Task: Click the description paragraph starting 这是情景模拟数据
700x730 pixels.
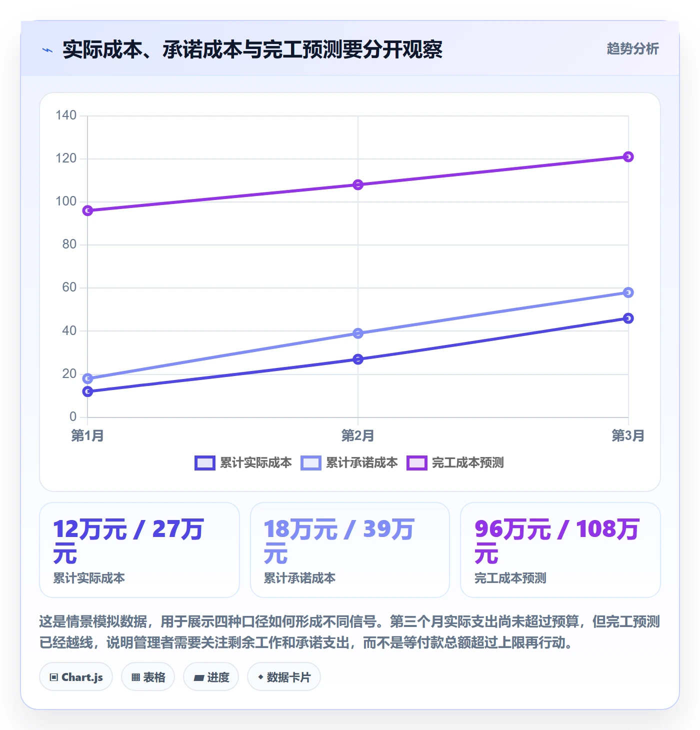Action: pyautogui.click(x=349, y=632)
